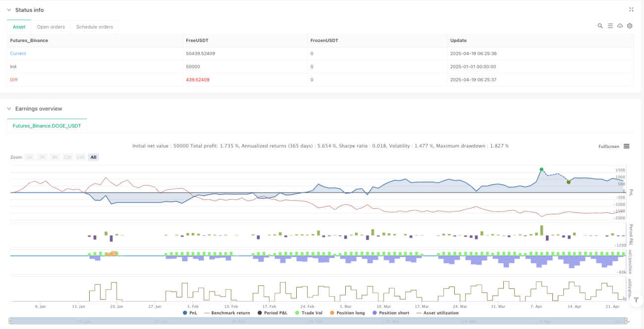This screenshot has width=644, height=329.
Task: Open the settings gear icon
Action: coord(630,26)
